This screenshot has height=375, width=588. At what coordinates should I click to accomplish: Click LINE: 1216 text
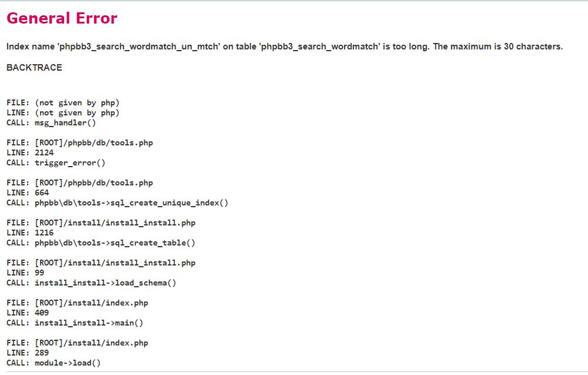[x=30, y=233]
